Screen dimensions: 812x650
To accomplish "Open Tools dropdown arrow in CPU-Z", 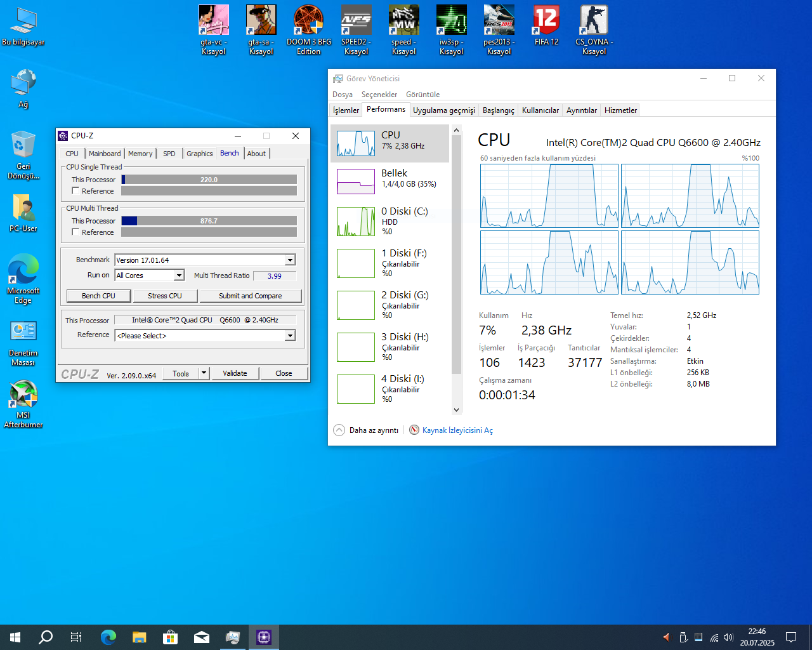I will [x=204, y=374].
